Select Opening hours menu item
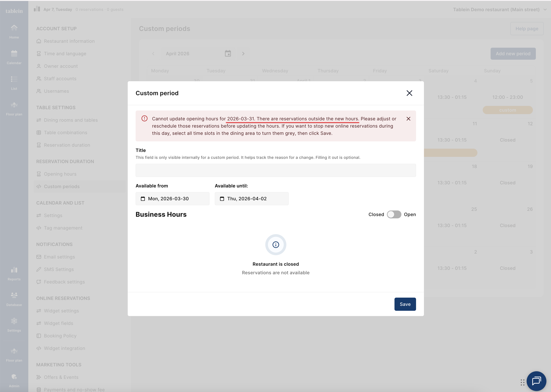 (x=60, y=174)
